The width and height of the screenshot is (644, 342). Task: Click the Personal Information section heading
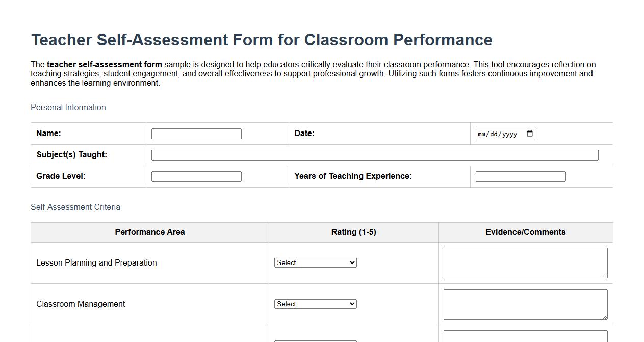[68, 107]
